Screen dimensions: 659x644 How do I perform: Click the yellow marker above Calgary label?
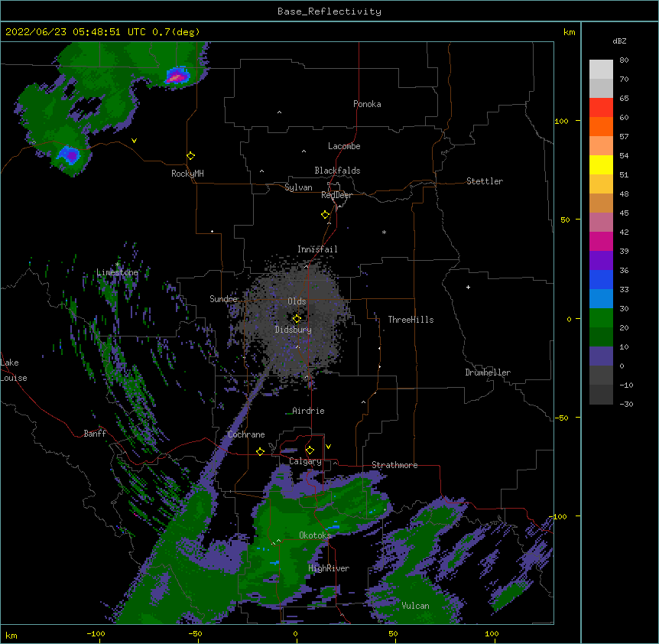(x=310, y=450)
